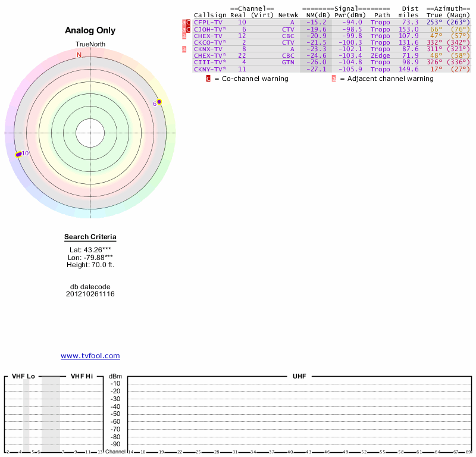Viewport: 476px width, 457px height.
Task: Click the channel 10 station marker on radar
Action: 19,154
